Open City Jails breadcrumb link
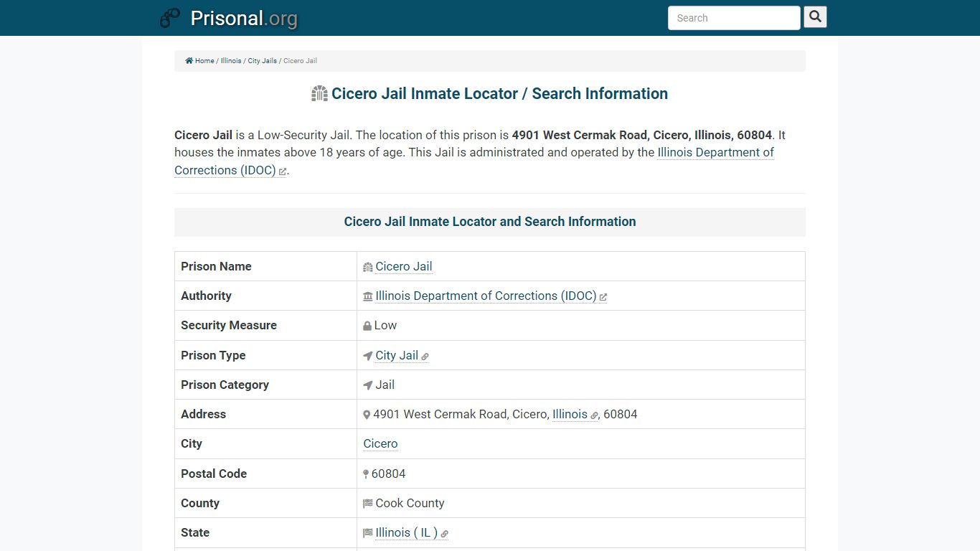Image resolution: width=980 pixels, height=551 pixels. coord(263,61)
